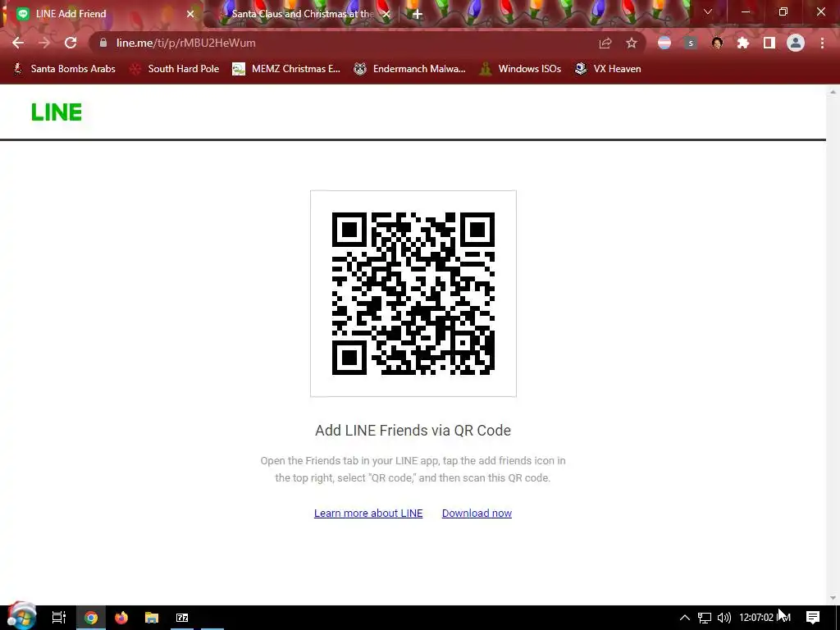Launch Firefox from the taskbar
The image size is (840, 630).
pos(121,618)
